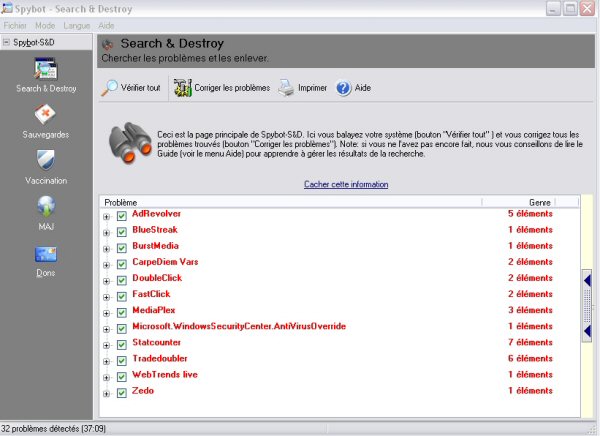The image size is (600, 436).
Task: Open the Fichier menu
Action: point(15,26)
